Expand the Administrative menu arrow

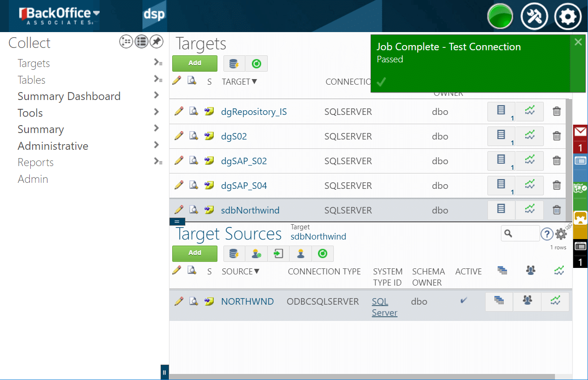click(156, 145)
